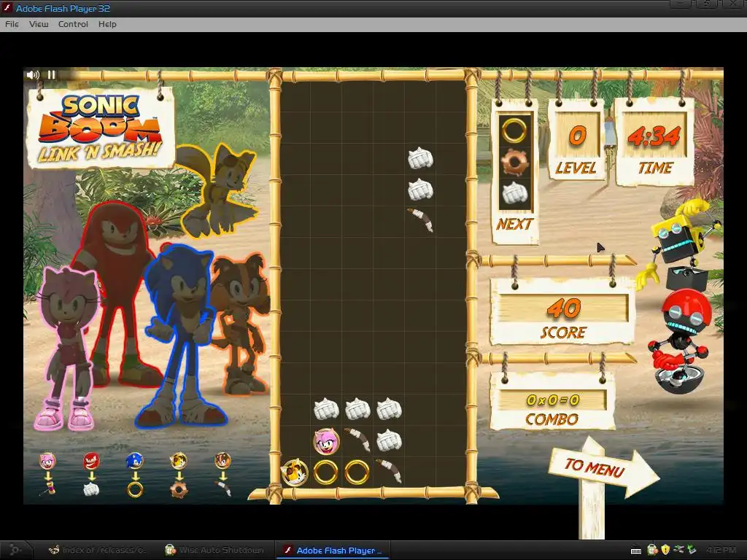747x560 pixels.
Task: Click the gear icon under Tails' token
Action: point(179,489)
